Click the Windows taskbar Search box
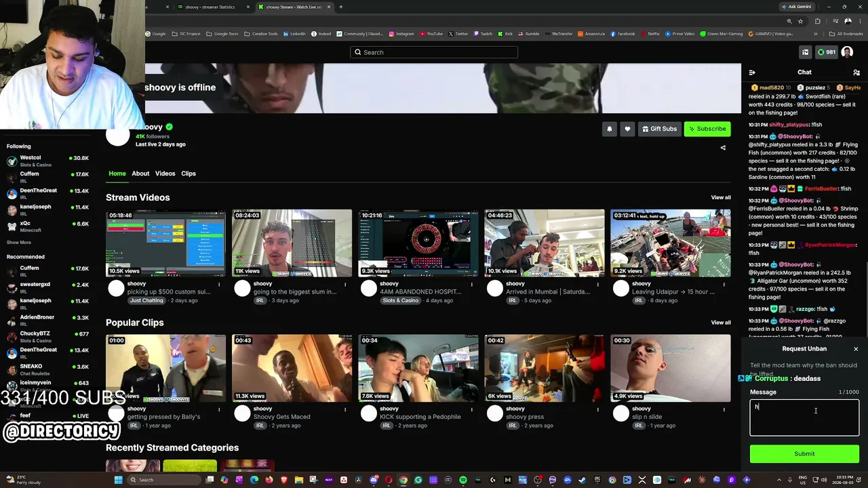This screenshot has height=488, width=868. pos(165,480)
